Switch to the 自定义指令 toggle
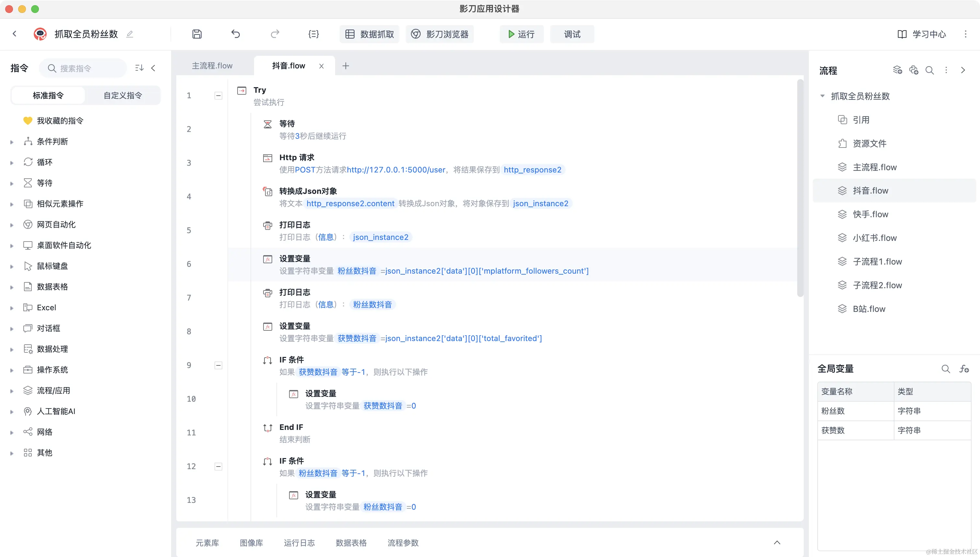980x557 pixels. pos(123,95)
